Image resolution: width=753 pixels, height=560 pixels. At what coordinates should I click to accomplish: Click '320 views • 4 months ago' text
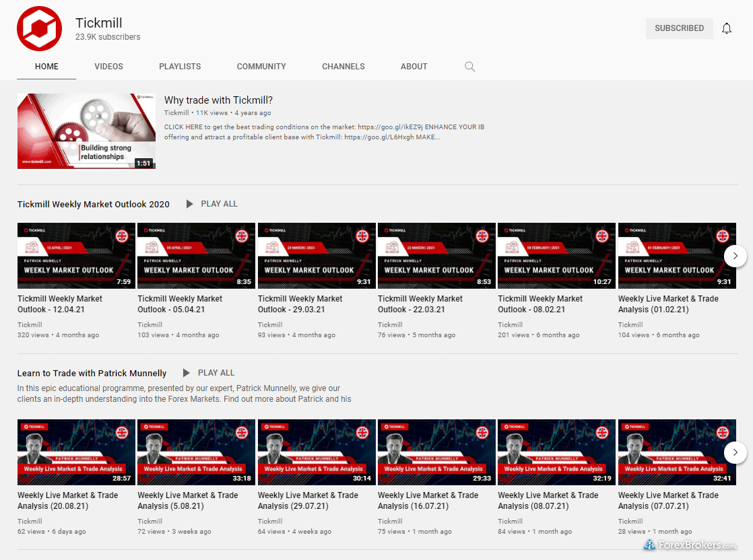coord(58,335)
